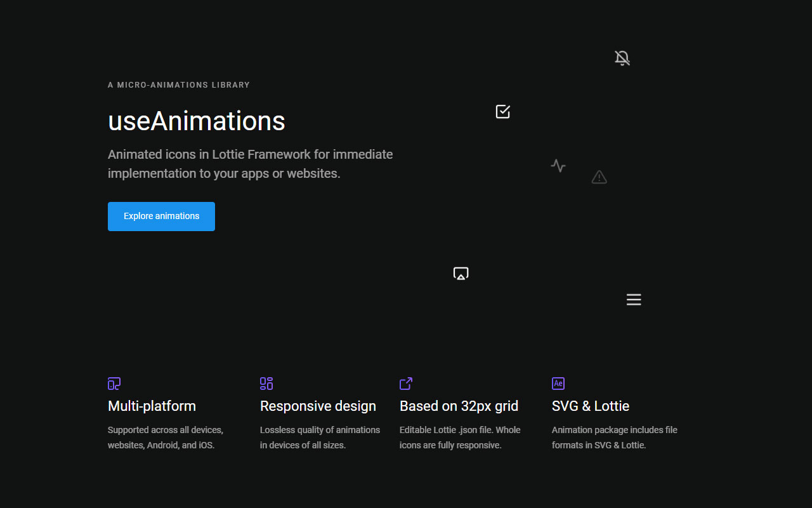This screenshot has height=508, width=812.
Task: Click the airplay screen icon
Action: tap(461, 274)
